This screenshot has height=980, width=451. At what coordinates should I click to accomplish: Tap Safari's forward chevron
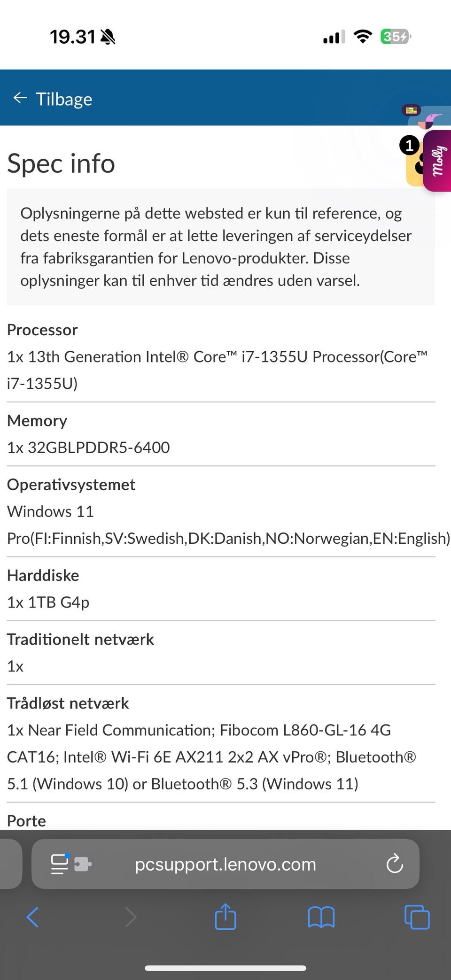[x=131, y=917]
